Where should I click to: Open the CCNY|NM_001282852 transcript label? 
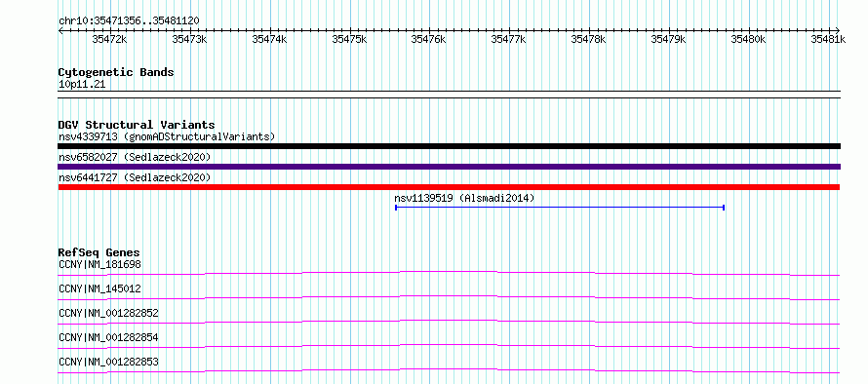coord(108,313)
